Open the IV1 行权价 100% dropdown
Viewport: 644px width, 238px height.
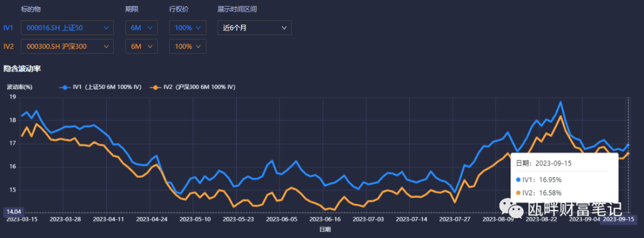tap(188, 27)
